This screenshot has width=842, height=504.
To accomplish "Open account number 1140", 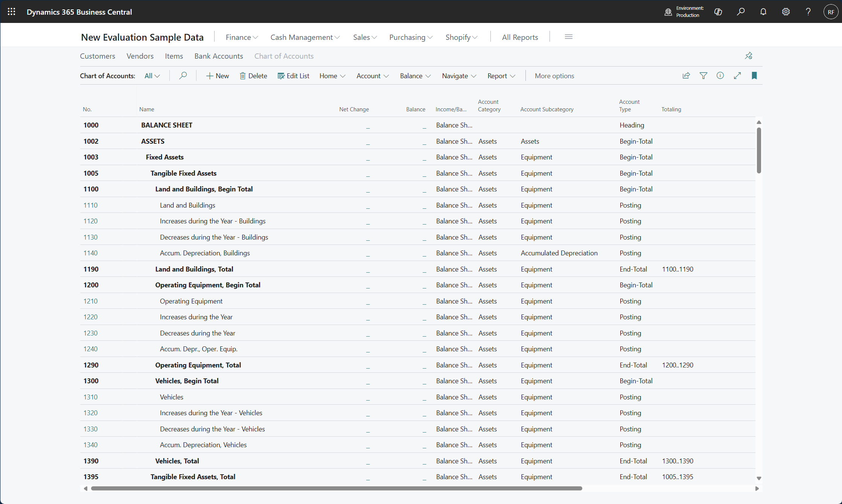I will [90, 253].
